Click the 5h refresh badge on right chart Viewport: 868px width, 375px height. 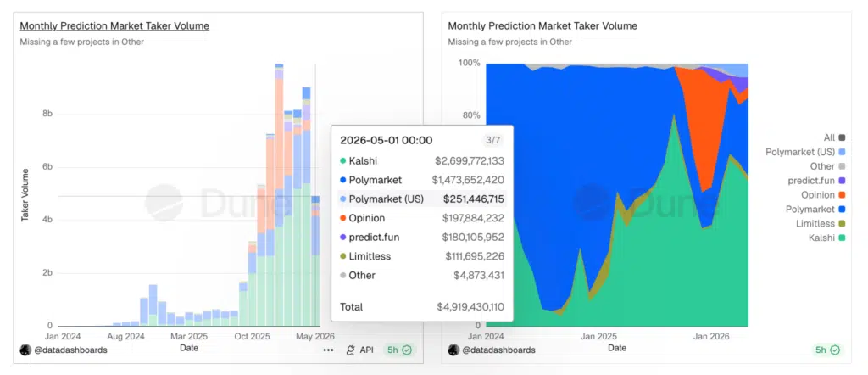pyautogui.click(x=827, y=350)
